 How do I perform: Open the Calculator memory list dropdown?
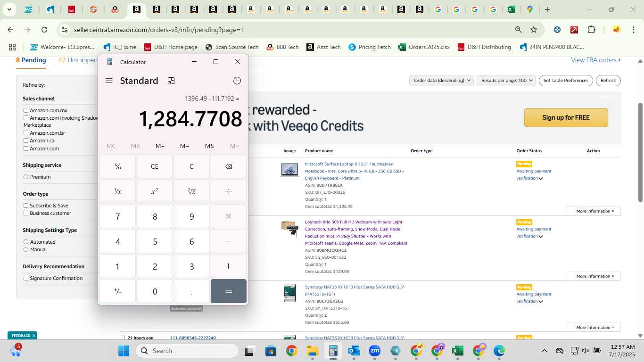[234, 146]
